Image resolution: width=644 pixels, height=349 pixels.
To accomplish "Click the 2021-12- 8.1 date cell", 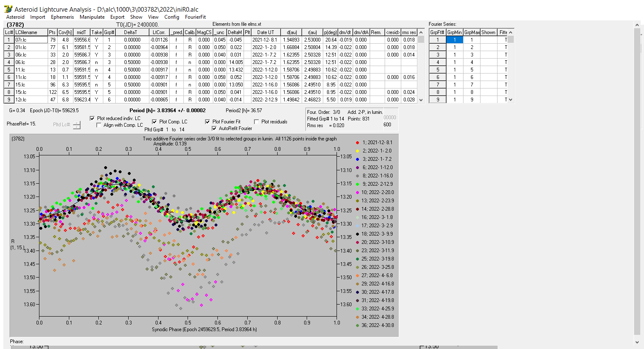I will (266, 40).
